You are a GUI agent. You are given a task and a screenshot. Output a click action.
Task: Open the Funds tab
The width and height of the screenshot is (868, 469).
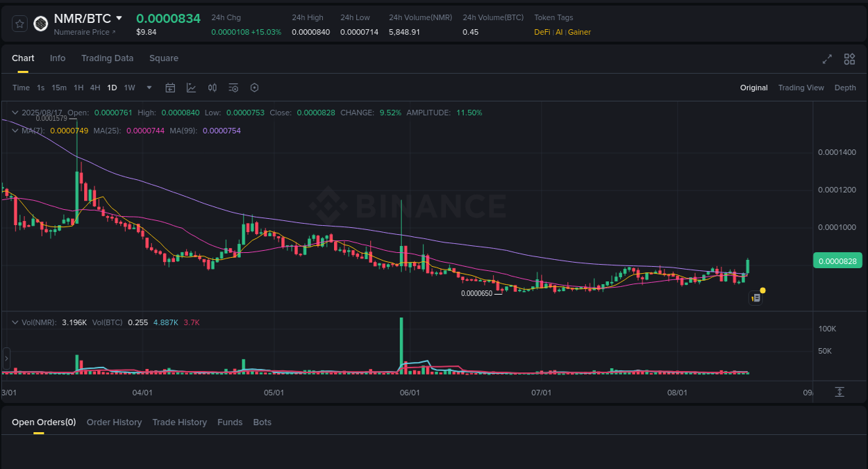point(230,422)
